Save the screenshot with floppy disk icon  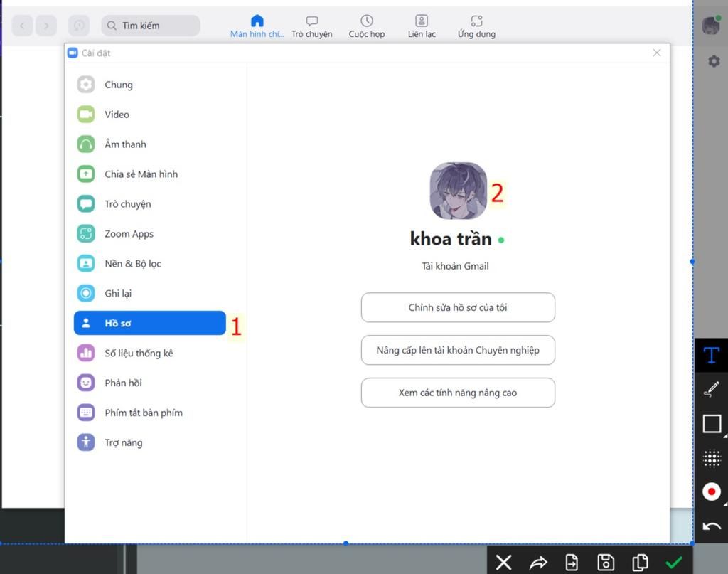tap(606, 563)
